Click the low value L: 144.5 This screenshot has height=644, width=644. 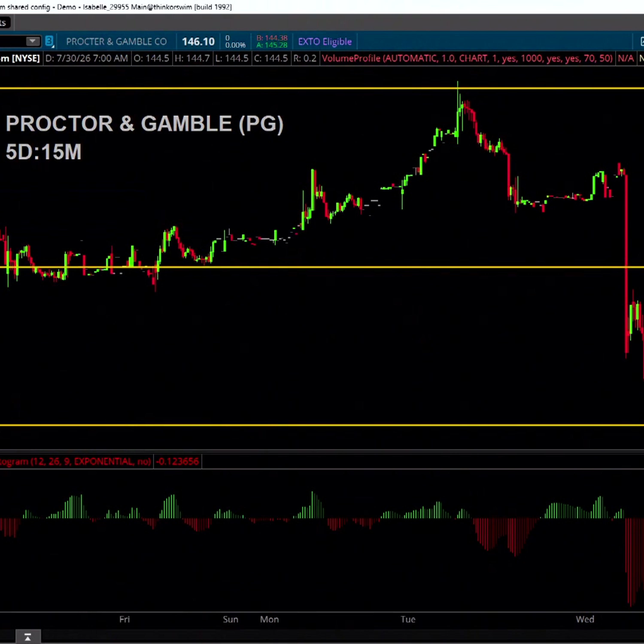point(232,59)
